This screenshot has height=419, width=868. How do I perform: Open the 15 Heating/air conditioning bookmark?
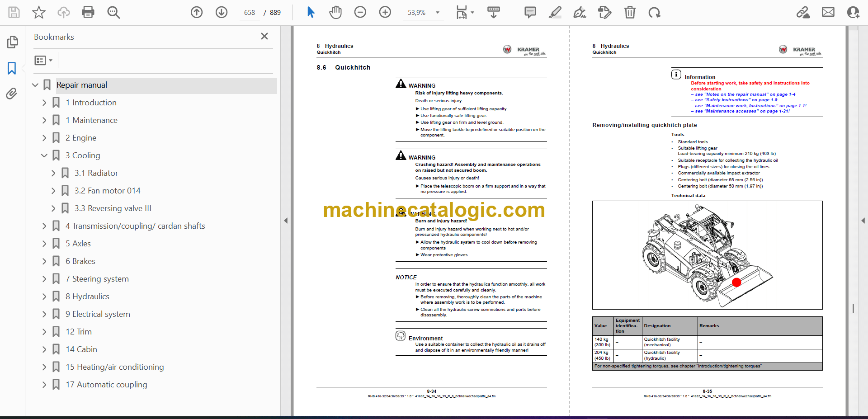click(x=115, y=367)
